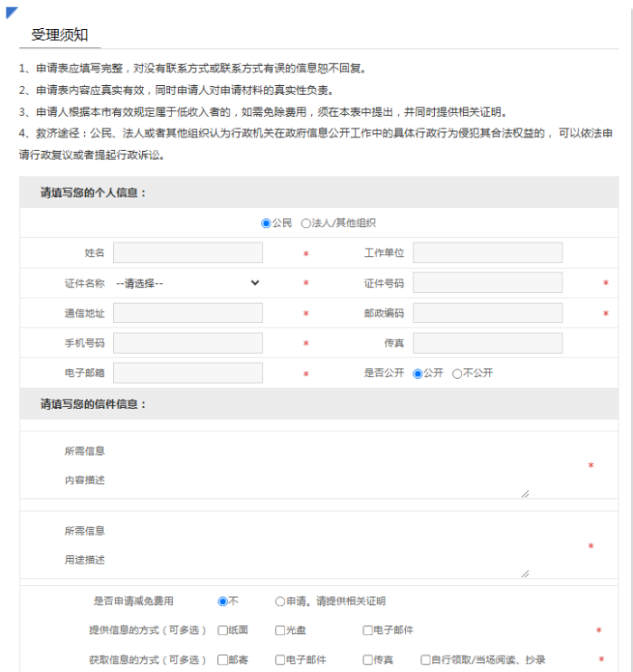Screen dimensions: 633x672
Task: Focus the 手机号码 text field
Action: (188, 344)
